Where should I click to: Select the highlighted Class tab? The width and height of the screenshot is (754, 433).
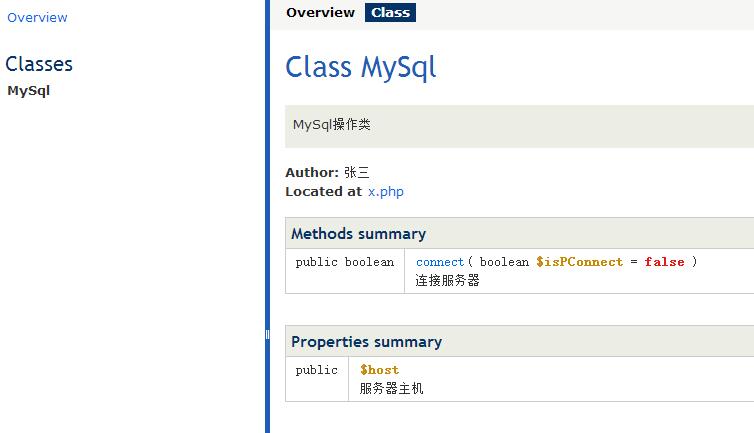[x=390, y=13]
